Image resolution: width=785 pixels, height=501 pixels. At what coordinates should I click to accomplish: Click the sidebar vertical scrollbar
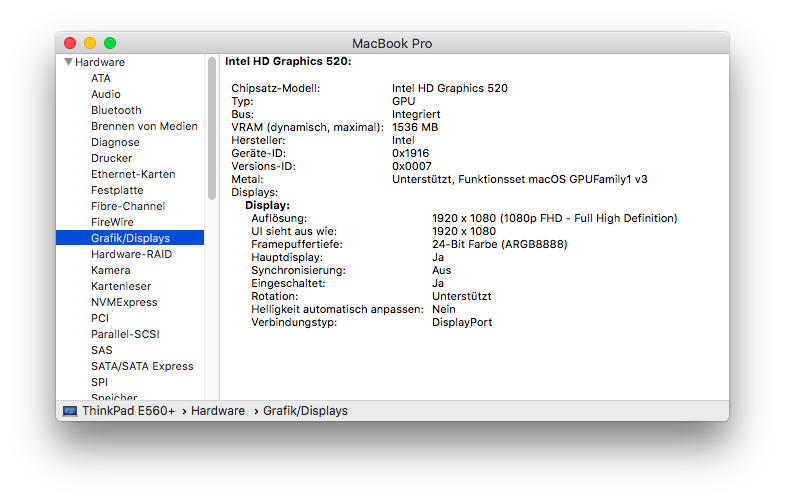point(212,129)
